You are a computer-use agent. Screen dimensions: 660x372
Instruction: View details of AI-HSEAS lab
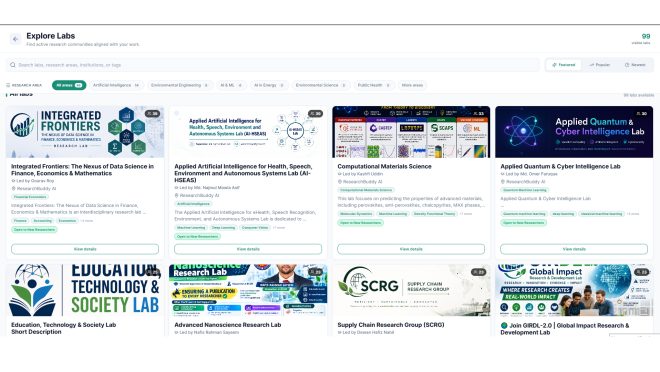[x=248, y=249]
